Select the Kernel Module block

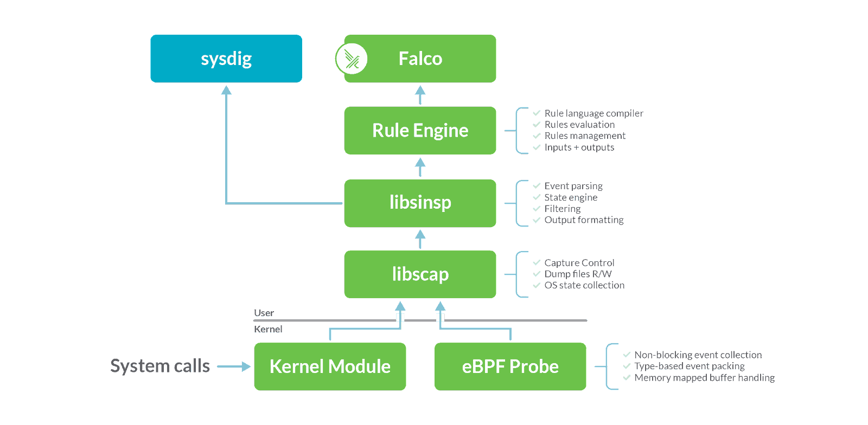click(330, 366)
